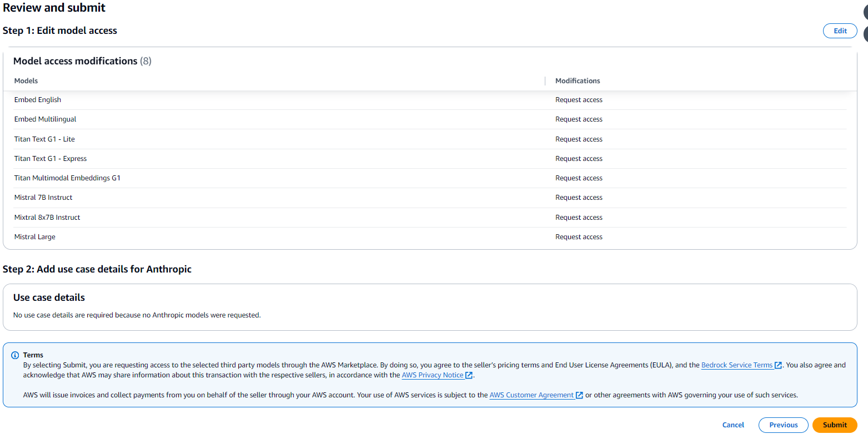Select Titan Multimodal Embeddings G1 model
Screen dimensions: 868x434
pos(67,178)
